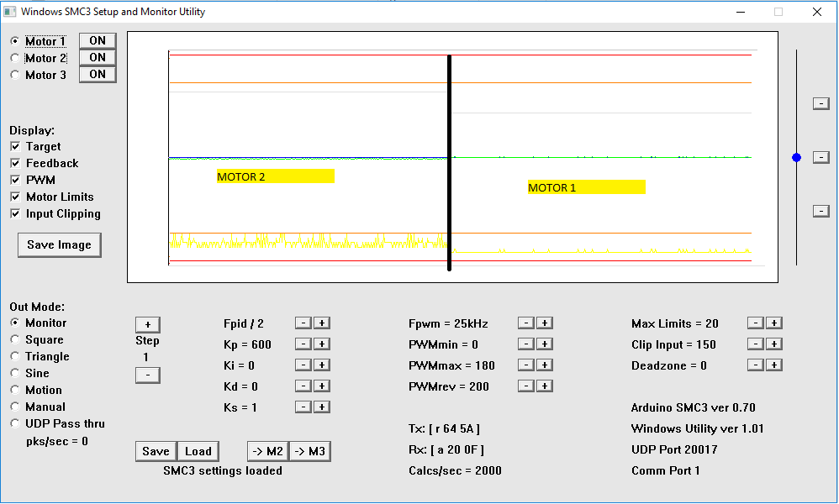
Task: Click the application icon in title bar
Action: 9,11
